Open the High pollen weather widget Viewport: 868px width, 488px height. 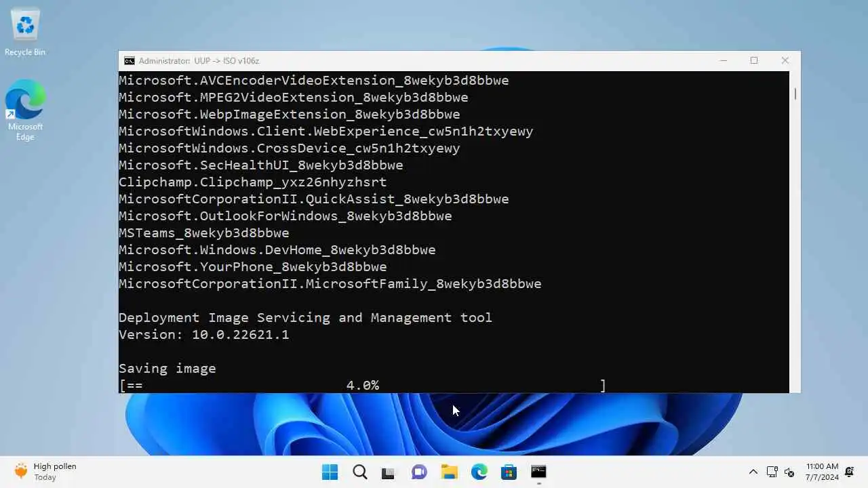45,472
